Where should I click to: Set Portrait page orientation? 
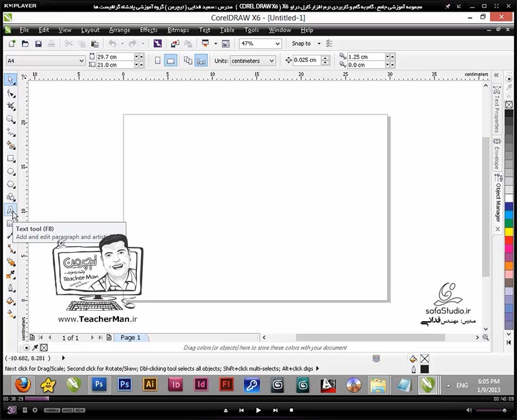point(158,61)
